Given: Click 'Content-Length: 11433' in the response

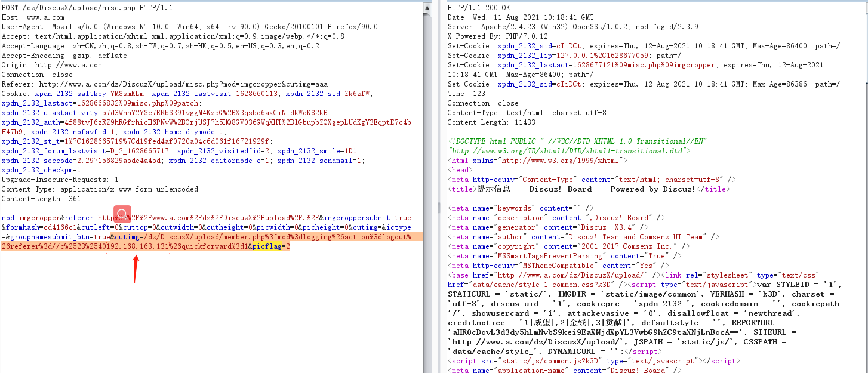Looking at the screenshot, I should pyautogui.click(x=491, y=122).
